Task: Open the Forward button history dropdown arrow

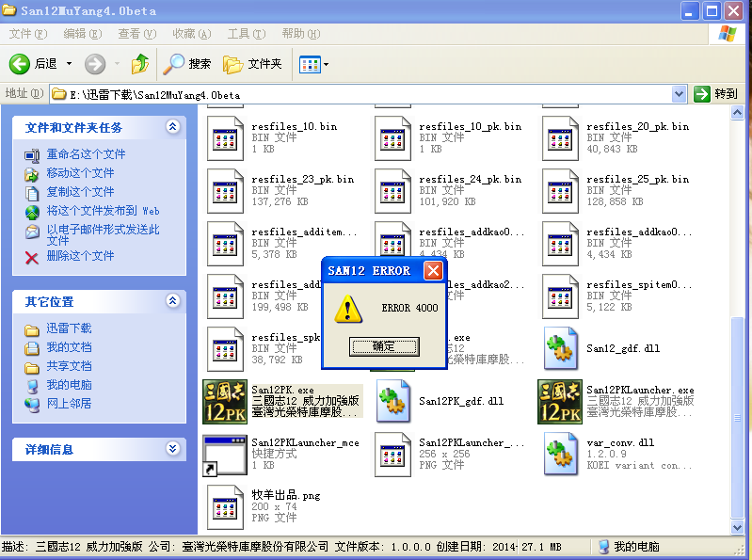Action: coord(117,64)
